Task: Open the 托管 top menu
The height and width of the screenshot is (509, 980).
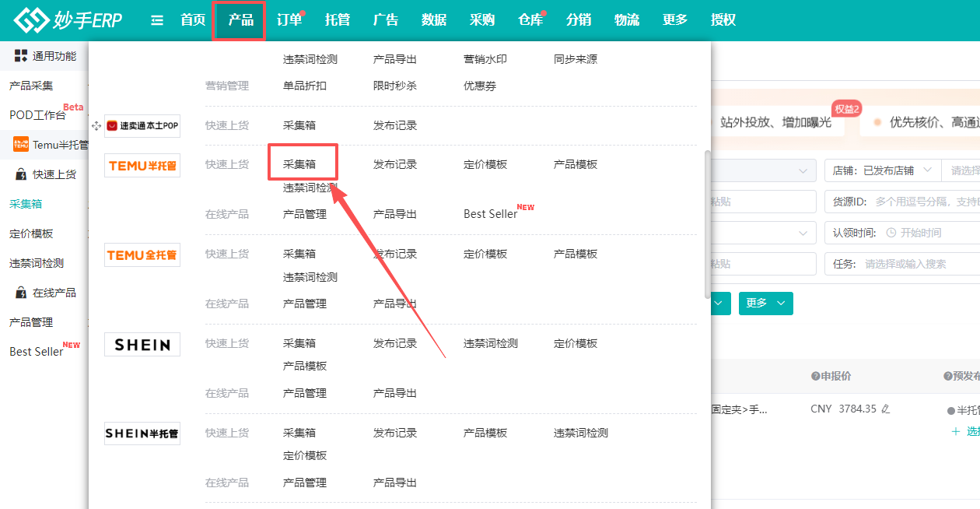Action: click(338, 20)
